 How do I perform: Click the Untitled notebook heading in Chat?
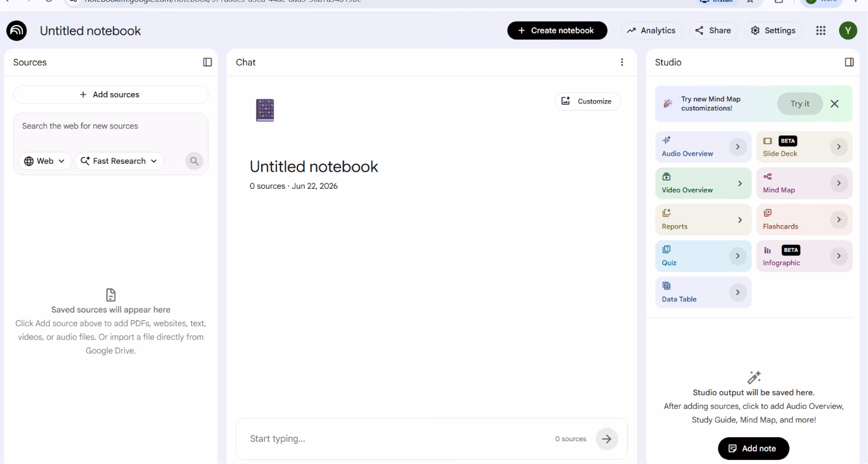[x=314, y=167]
